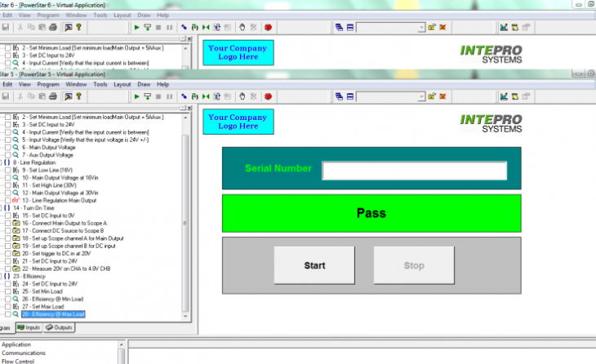Click the greyed Stop button
This screenshot has height=364, width=596.
pyautogui.click(x=414, y=265)
